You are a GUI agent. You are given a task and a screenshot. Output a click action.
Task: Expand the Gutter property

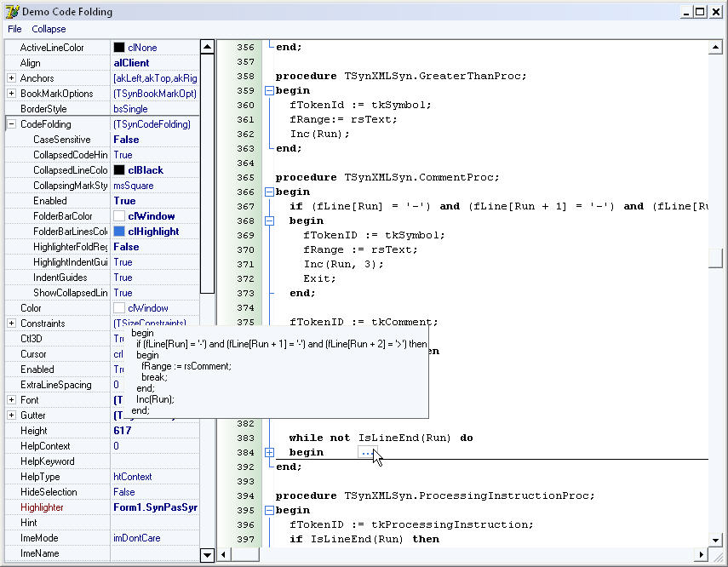12,415
